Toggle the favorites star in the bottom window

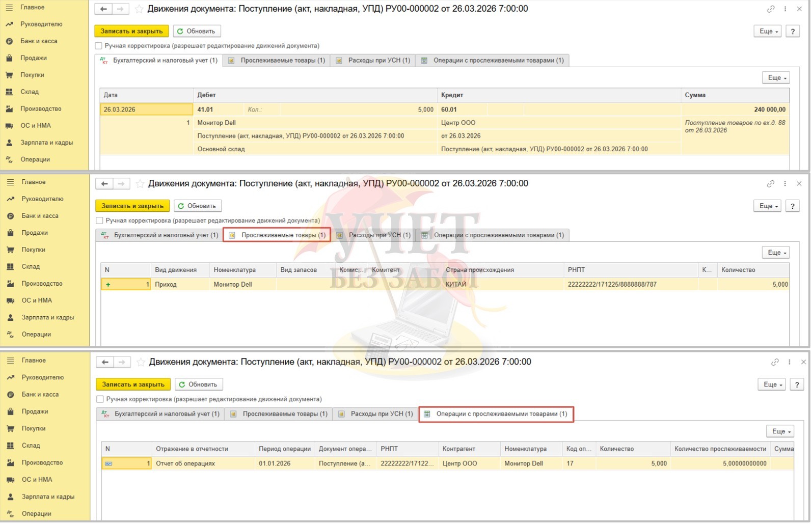[x=141, y=363]
